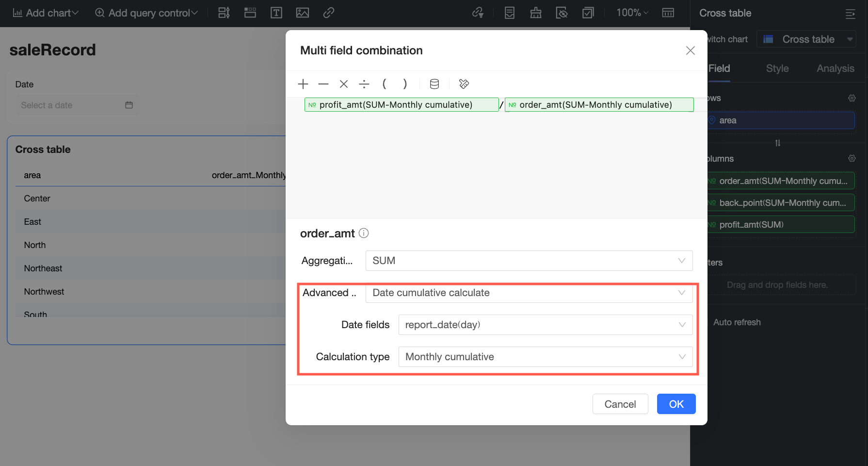Click the plus operator icon

(x=303, y=84)
